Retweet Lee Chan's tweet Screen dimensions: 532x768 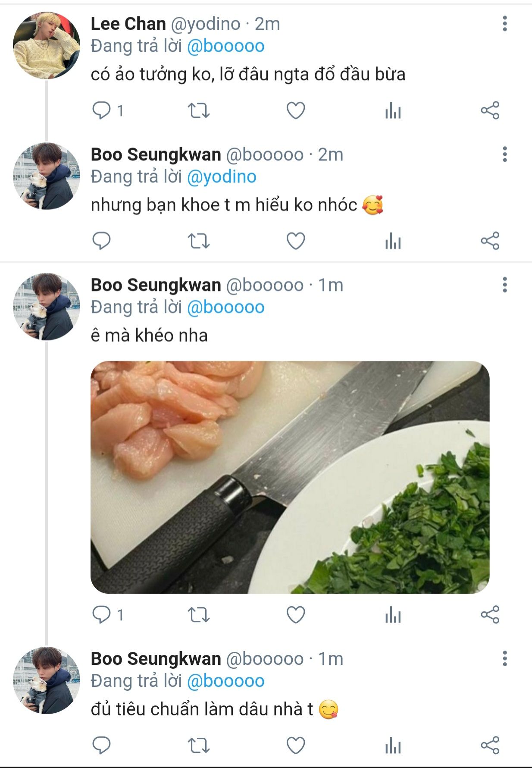point(199,110)
